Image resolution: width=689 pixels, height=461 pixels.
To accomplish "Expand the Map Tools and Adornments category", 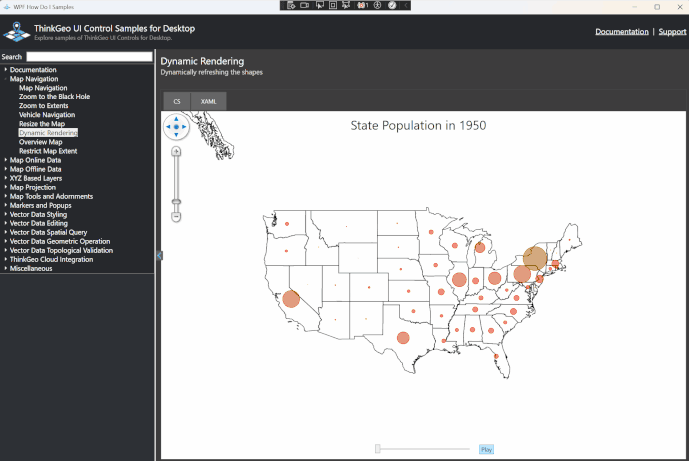I will click(6, 196).
